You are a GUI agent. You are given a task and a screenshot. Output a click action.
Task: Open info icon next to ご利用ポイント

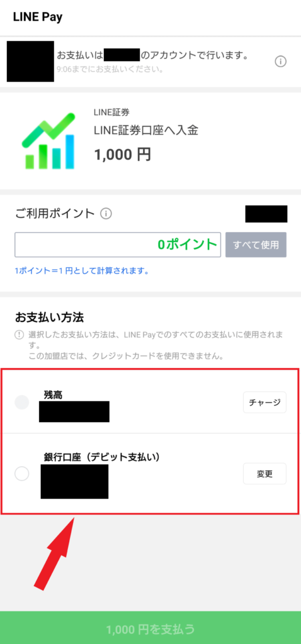click(x=106, y=214)
